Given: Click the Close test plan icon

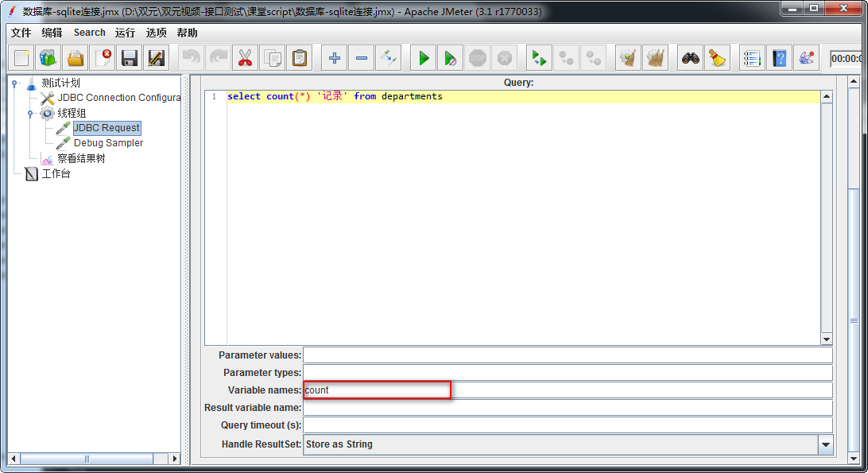Looking at the screenshot, I should [103, 58].
